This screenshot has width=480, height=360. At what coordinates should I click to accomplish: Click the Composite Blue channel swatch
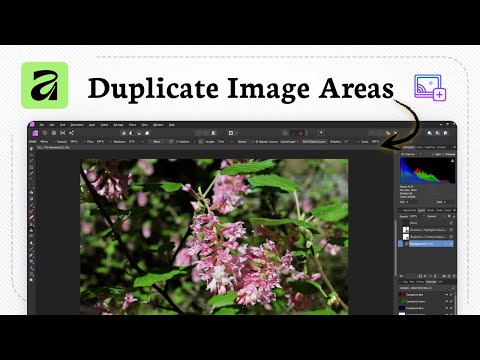[402, 308]
